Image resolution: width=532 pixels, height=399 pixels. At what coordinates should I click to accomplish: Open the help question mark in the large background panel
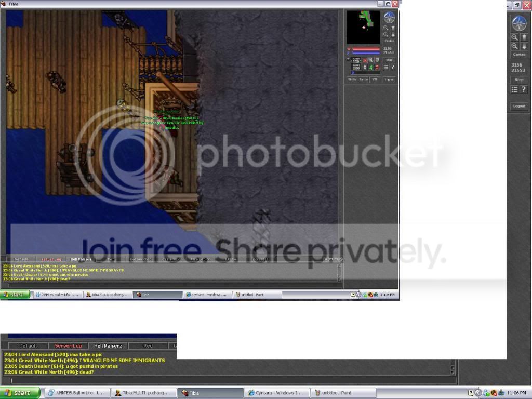point(524,89)
